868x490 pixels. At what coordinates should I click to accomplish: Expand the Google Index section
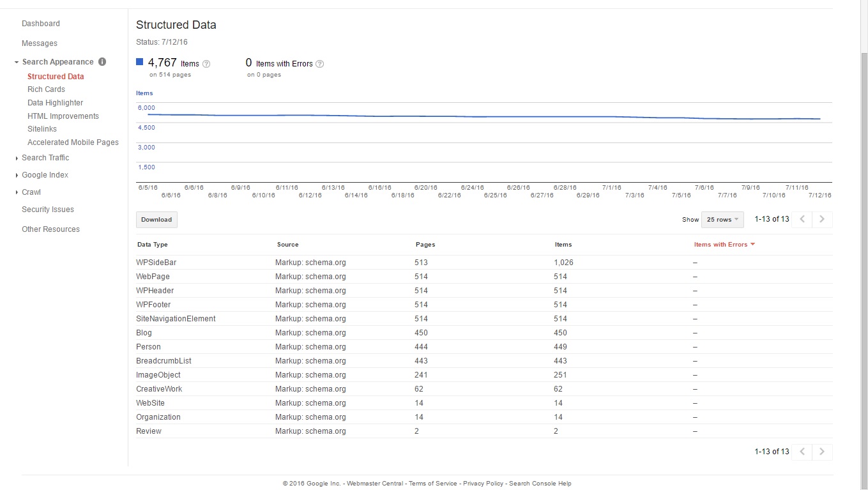tap(45, 175)
